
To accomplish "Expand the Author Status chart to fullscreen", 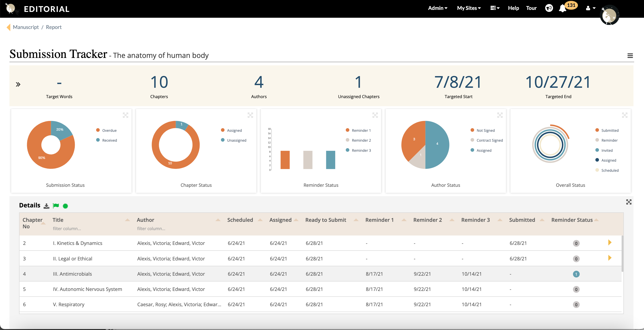I will pyautogui.click(x=500, y=115).
